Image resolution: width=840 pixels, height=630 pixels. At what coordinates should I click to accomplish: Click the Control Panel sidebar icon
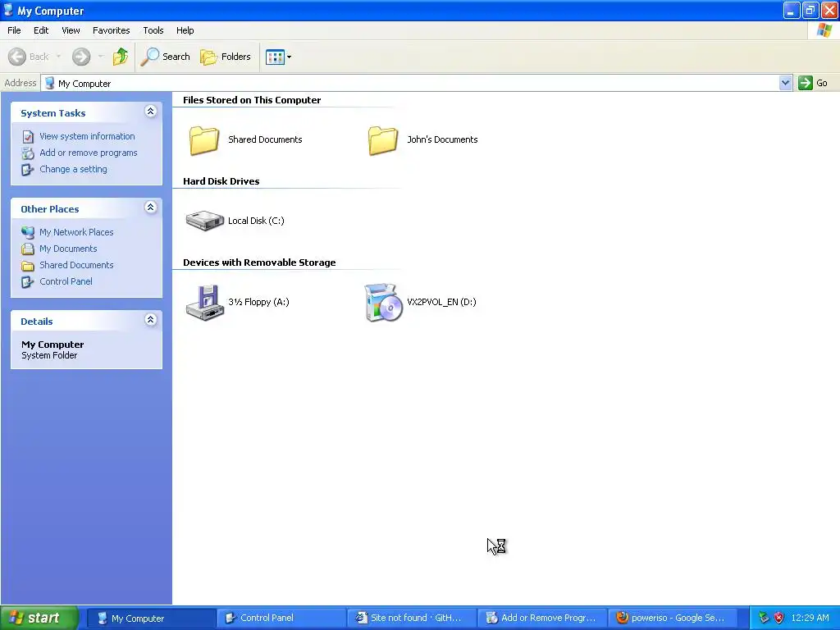[28, 282]
